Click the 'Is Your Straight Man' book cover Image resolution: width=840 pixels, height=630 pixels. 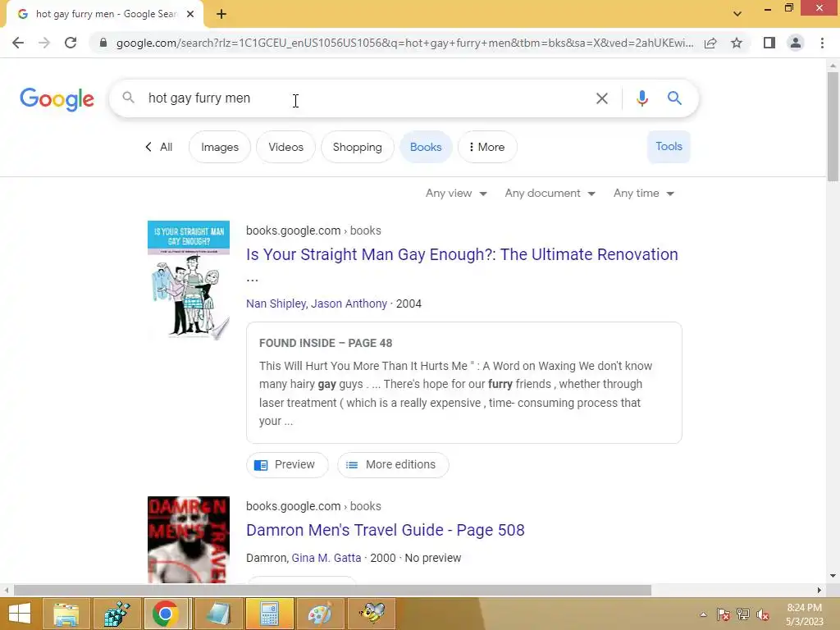189,281
